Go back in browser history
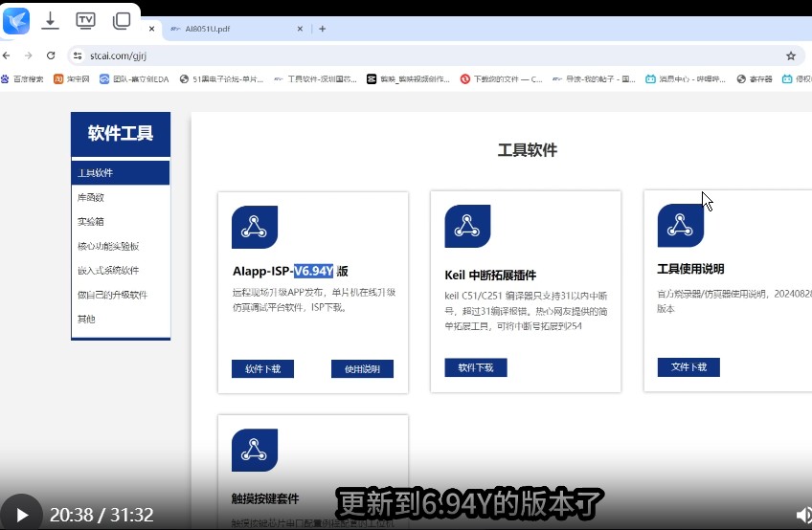This screenshot has width=812, height=530. [x=6, y=55]
